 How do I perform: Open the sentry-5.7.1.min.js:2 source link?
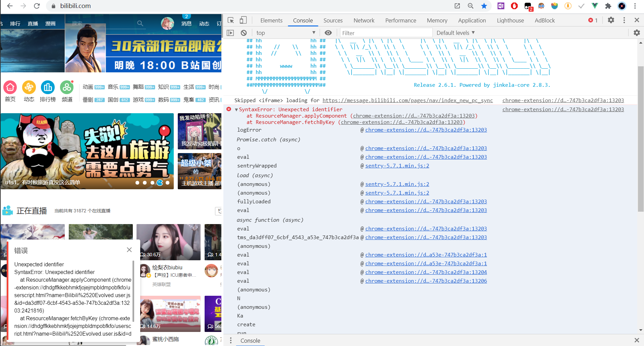[397, 165]
